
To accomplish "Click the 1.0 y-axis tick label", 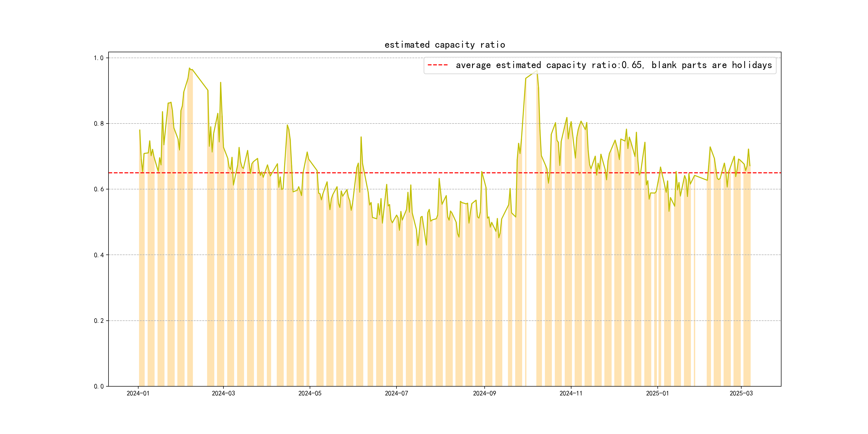I will click(98, 58).
